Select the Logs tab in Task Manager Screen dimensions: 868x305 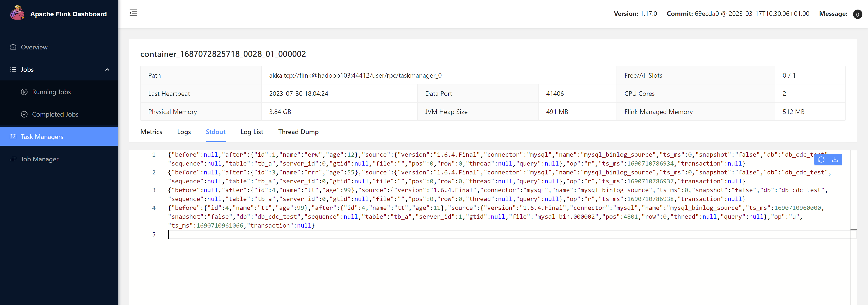click(x=183, y=132)
